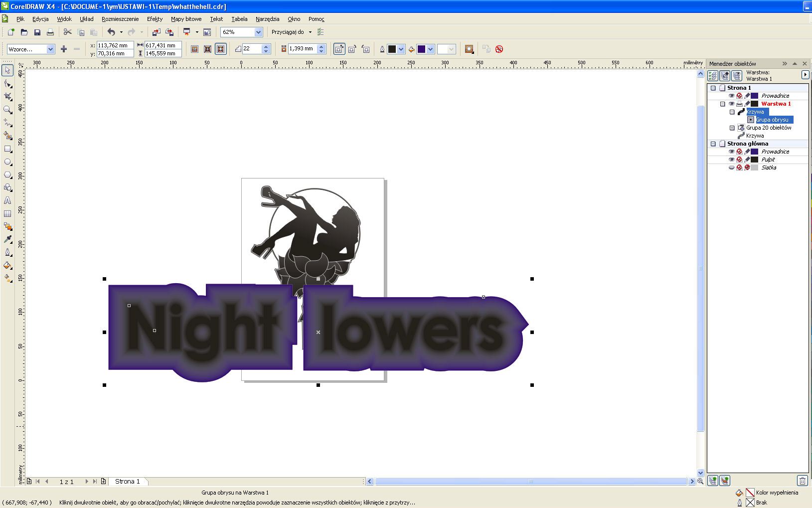Viewport: 812px width, 508px height.
Task: Expand the Grupa 20 obiektów tree node
Action: [x=732, y=128]
